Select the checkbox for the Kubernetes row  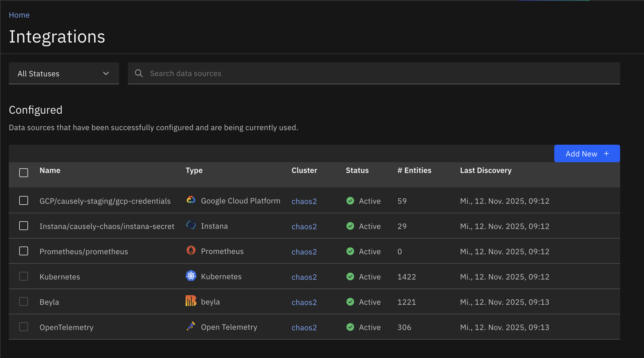point(24,276)
